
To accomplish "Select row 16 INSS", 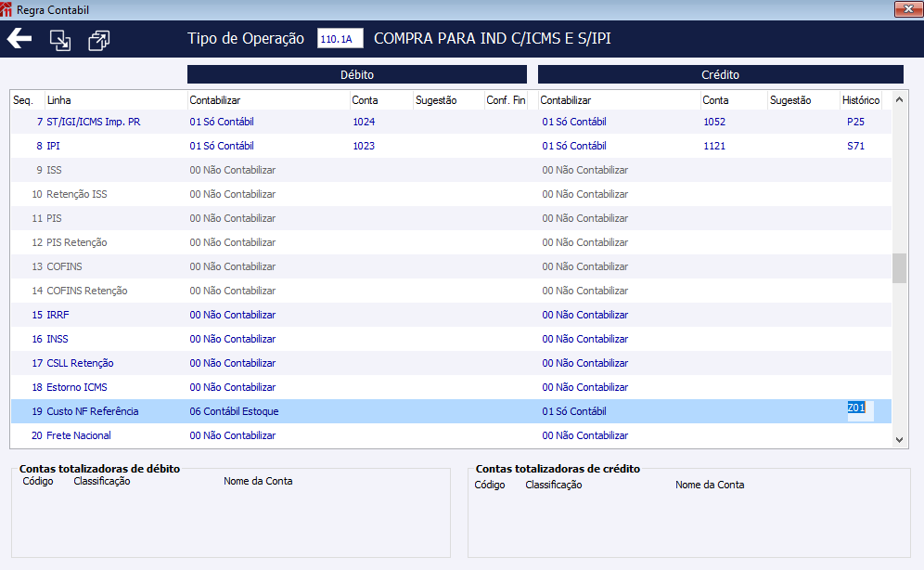I will 451,339.
